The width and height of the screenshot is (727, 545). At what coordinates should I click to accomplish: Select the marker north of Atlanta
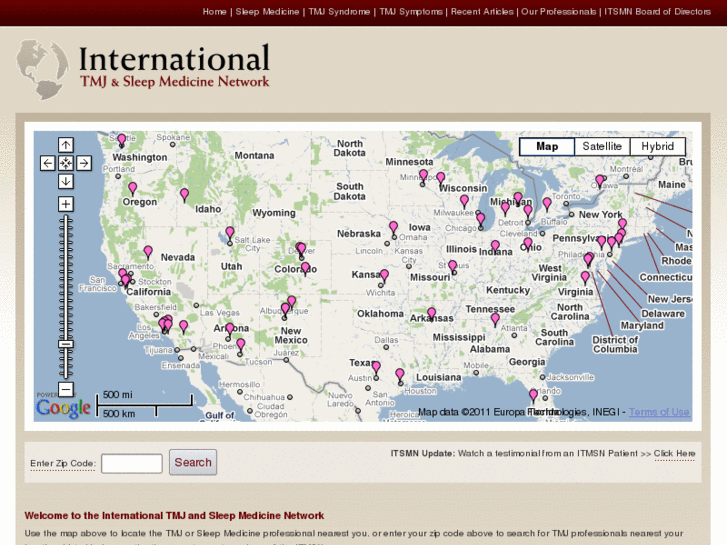click(x=495, y=319)
